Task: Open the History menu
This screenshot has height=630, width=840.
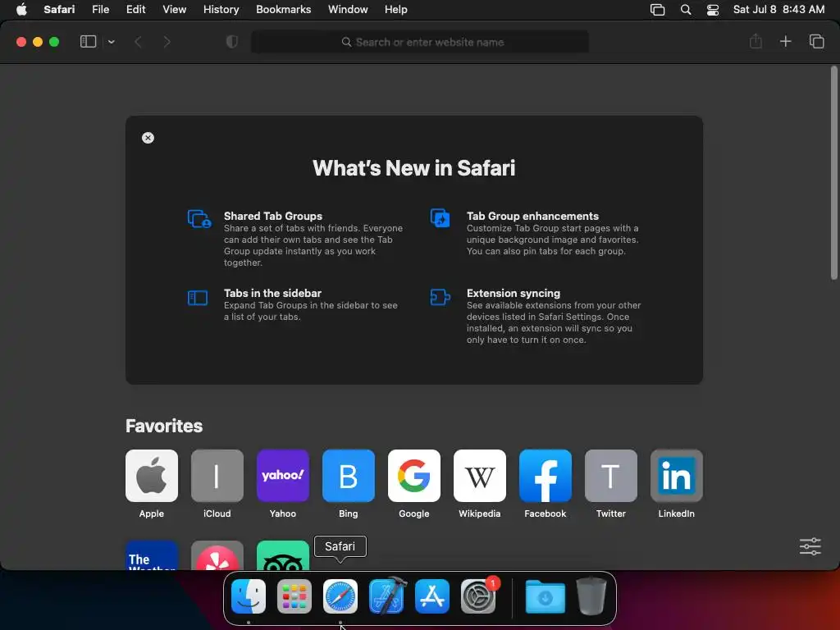Action: (x=221, y=9)
